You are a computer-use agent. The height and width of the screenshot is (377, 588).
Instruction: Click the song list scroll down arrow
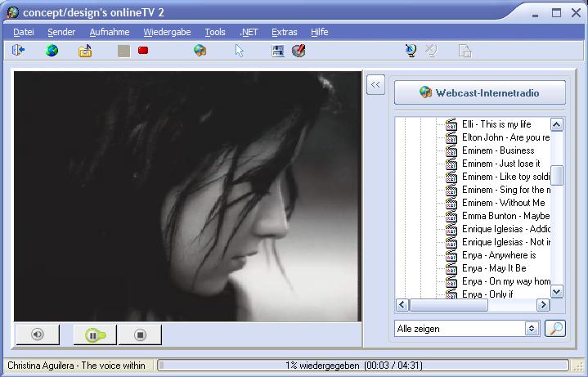(556, 291)
